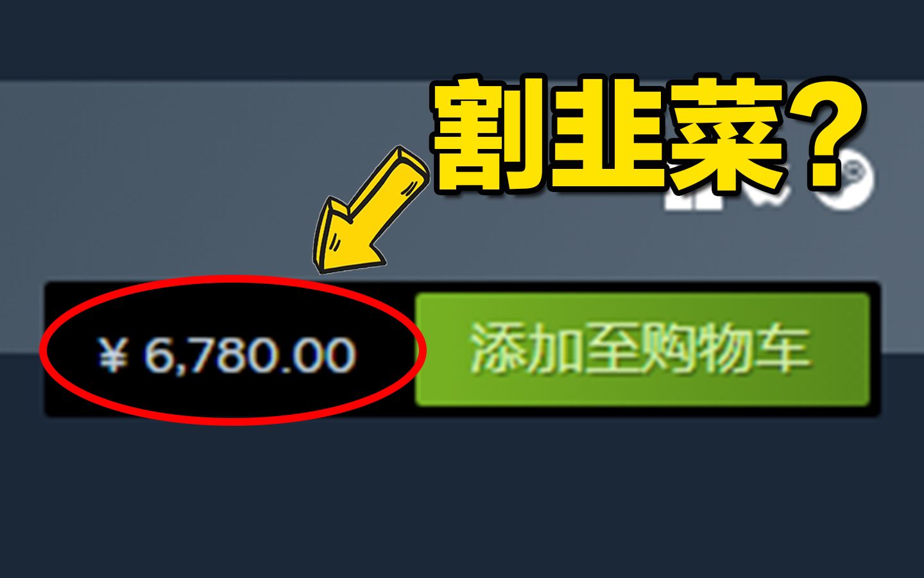Add the game to cart with 添加至购物车

point(642,349)
